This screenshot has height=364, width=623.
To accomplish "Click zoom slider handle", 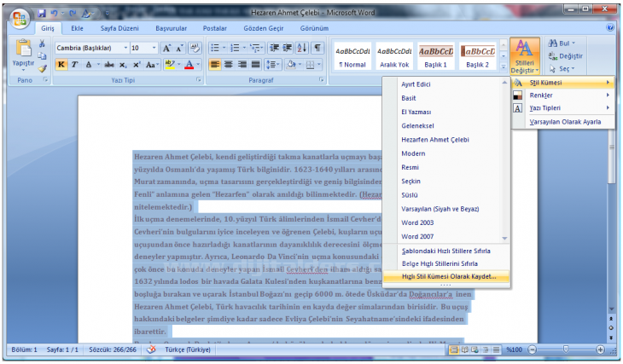I will click(x=566, y=350).
